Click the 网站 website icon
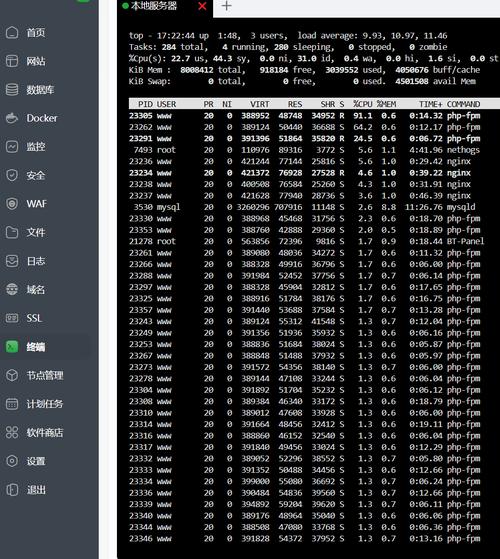This screenshot has height=559, width=500. [12, 61]
